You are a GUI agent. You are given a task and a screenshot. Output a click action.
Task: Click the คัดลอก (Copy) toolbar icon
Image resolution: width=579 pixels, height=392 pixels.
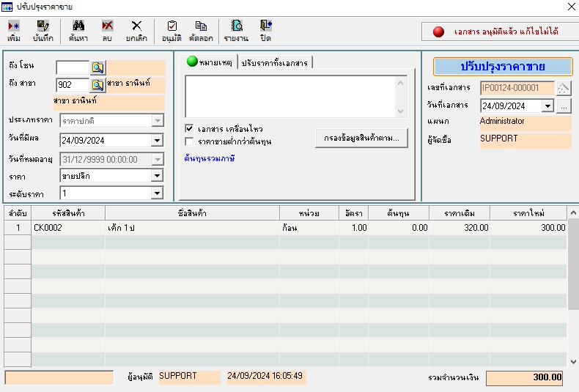pyautogui.click(x=201, y=29)
